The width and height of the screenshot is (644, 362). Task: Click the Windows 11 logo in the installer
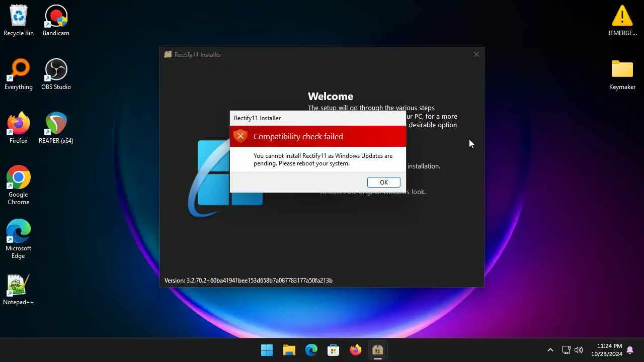(x=225, y=178)
